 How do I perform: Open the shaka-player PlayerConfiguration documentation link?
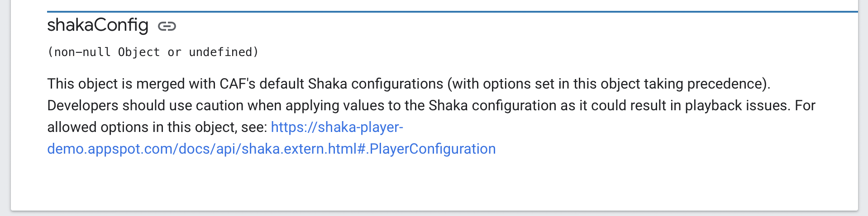pos(272,149)
